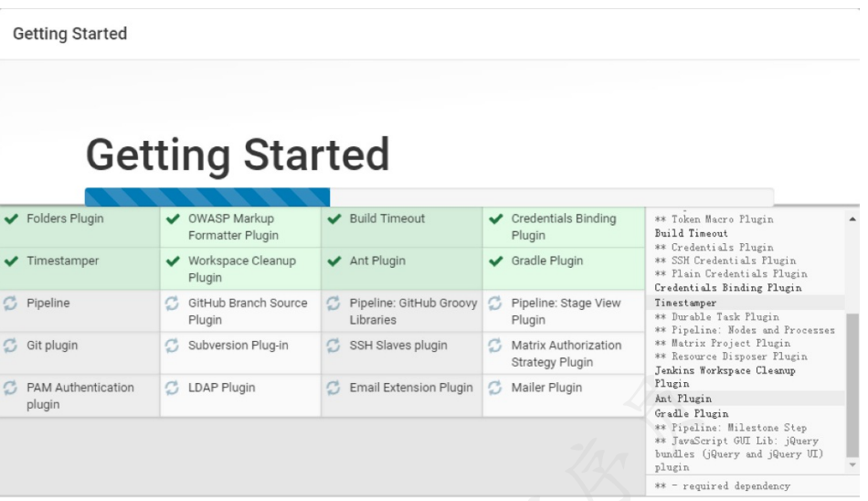Screen dimensions: 868x501
Task: Click '** - required dependency' legend text
Action: pos(723,486)
